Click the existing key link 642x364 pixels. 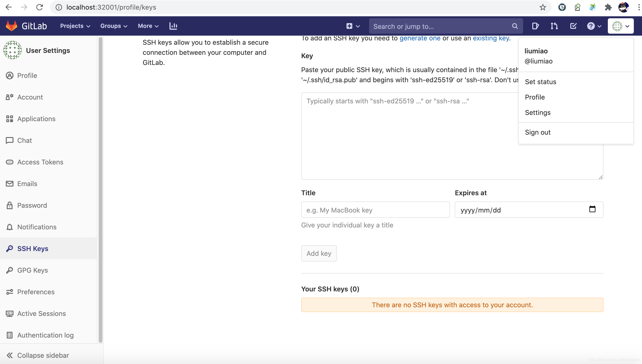491,38
